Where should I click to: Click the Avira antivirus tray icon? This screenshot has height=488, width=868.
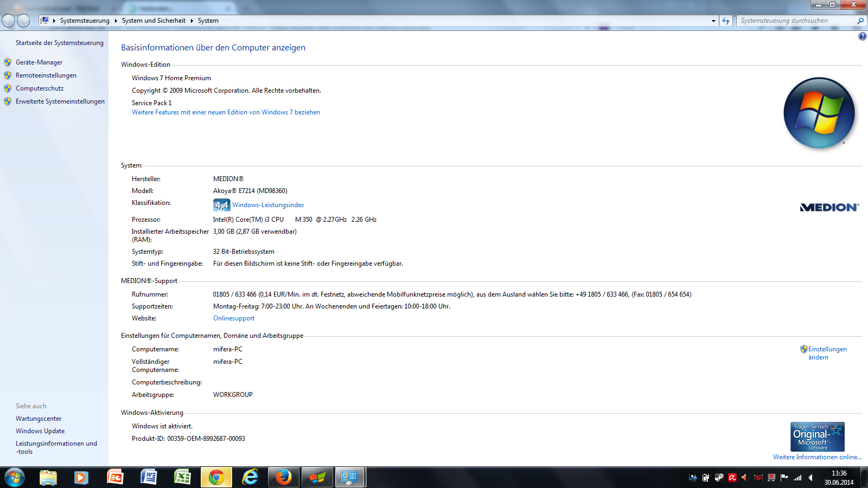pos(732,478)
